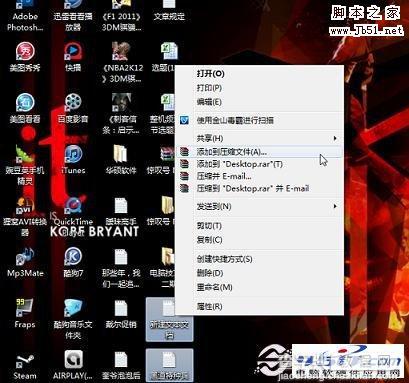Choose 打开(O) in the context menu

[x=259, y=74]
